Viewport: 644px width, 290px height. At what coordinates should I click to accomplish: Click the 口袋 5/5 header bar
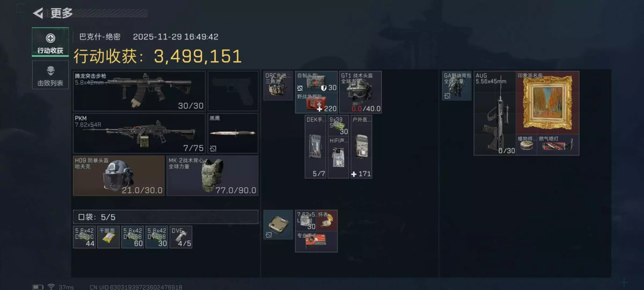click(x=166, y=217)
